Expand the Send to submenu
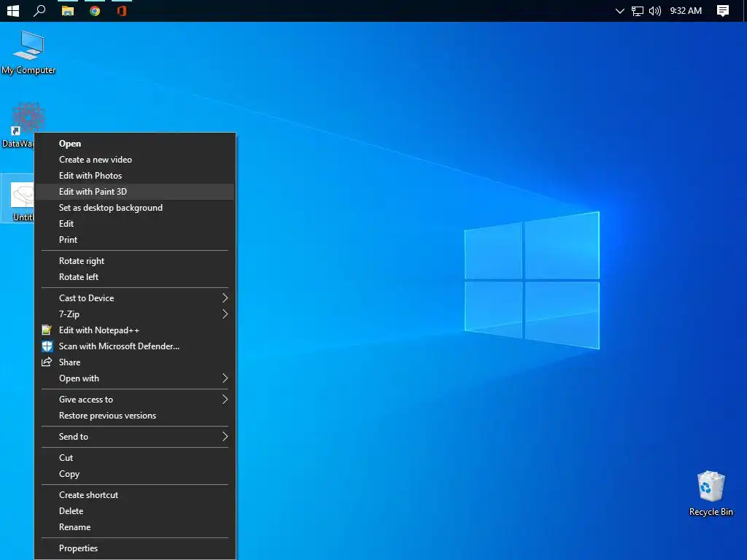This screenshot has height=560, width=747. 135,437
